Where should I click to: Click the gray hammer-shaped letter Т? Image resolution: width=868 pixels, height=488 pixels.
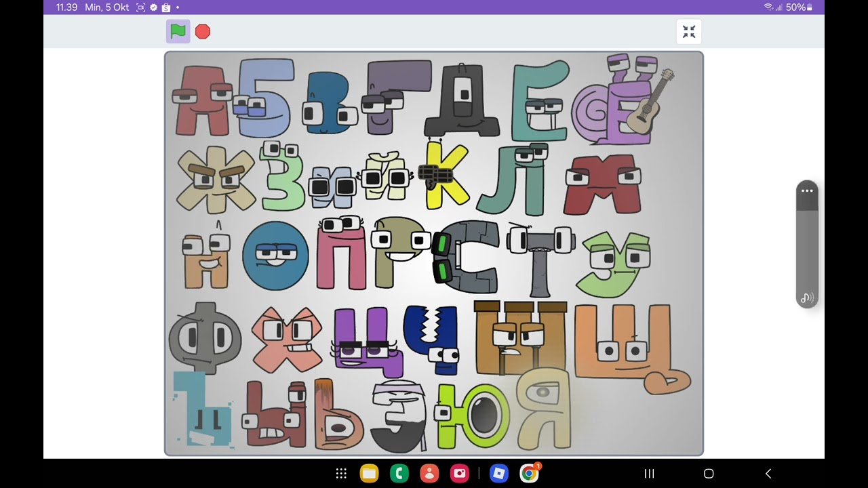point(540,260)
